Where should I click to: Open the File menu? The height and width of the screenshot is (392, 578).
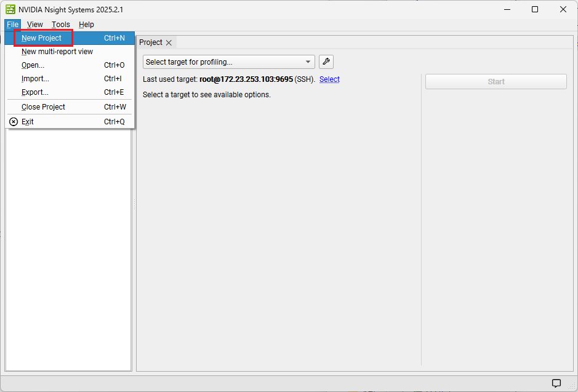click(12, 25)
